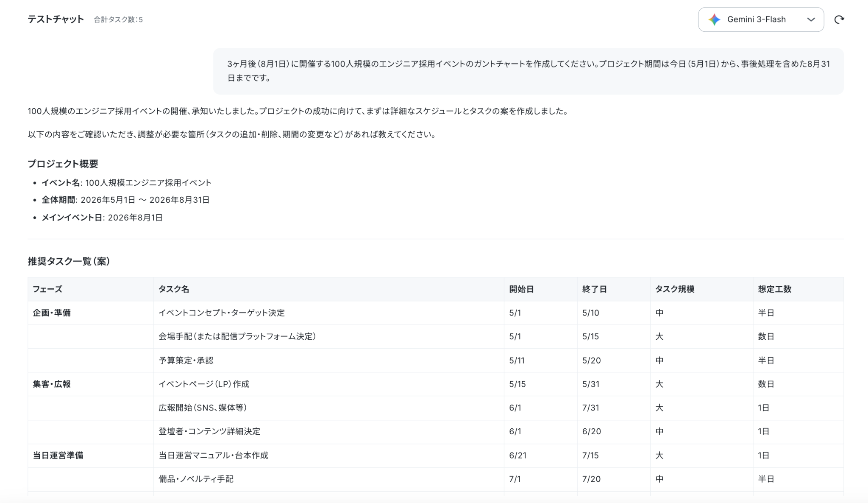Click the "全体期間" bullet line

tap(125, 200)
